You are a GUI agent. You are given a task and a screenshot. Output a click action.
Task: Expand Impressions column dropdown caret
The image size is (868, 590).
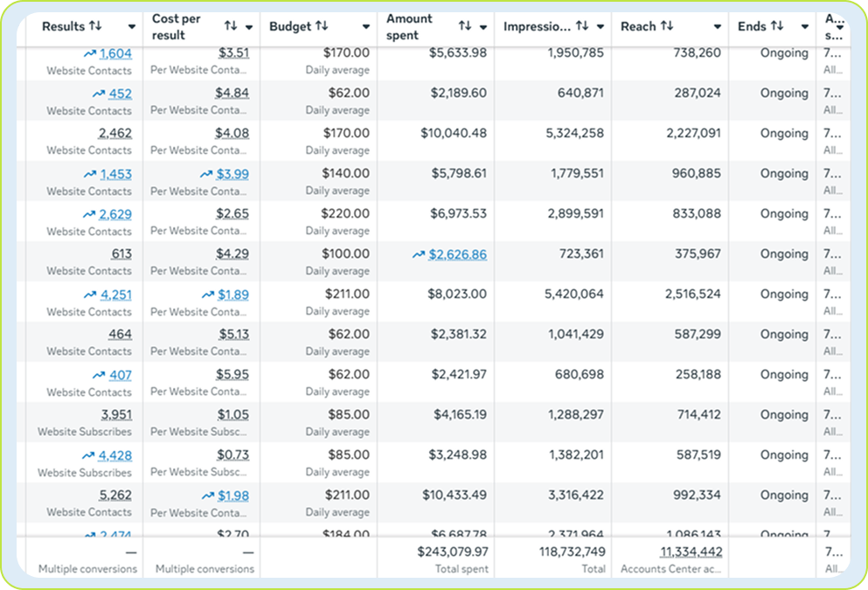601,27
